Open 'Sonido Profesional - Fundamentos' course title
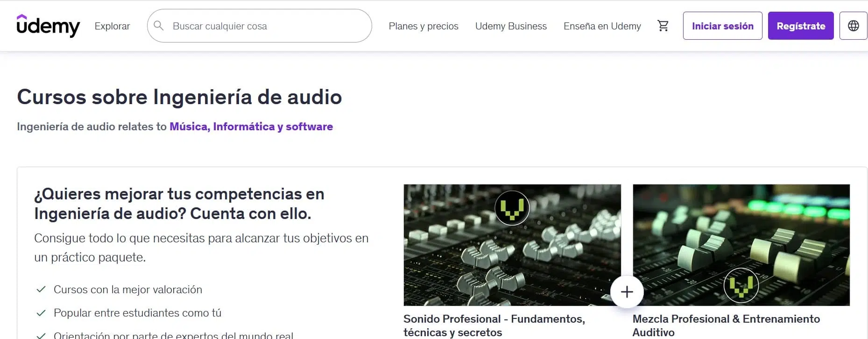This screenshot has height=339, width=868. coord(494,325)
